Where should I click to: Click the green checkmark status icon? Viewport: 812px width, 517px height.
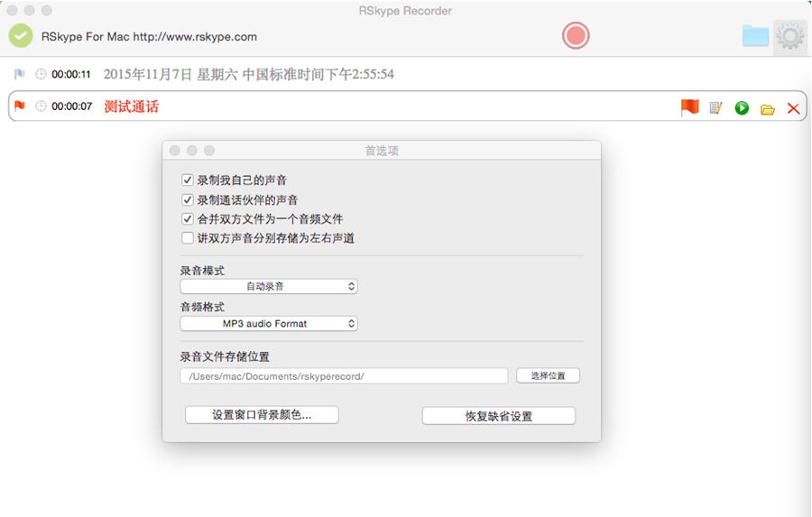pyautogui.click(x=21, y=36)
